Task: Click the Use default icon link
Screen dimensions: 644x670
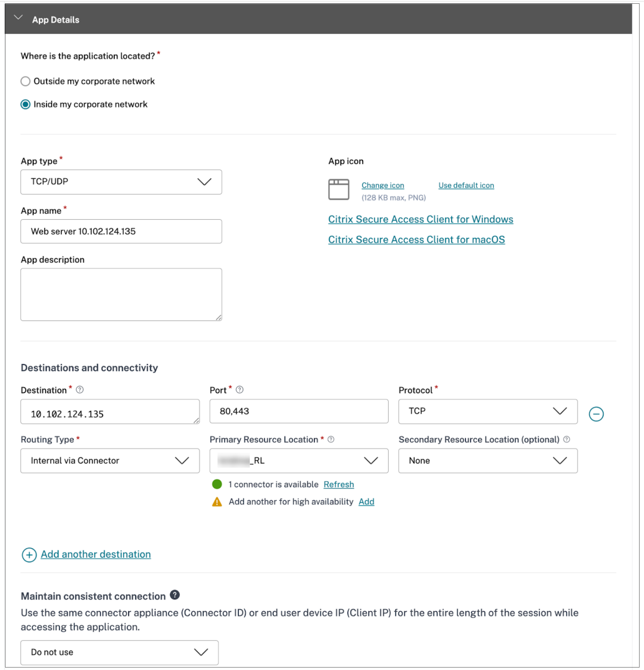Action: 466,185
